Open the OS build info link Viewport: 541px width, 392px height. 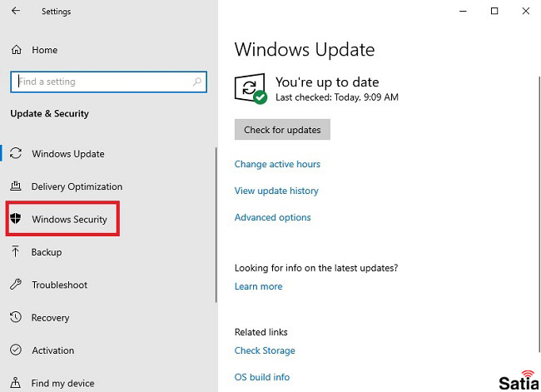[x=262, y=377]
